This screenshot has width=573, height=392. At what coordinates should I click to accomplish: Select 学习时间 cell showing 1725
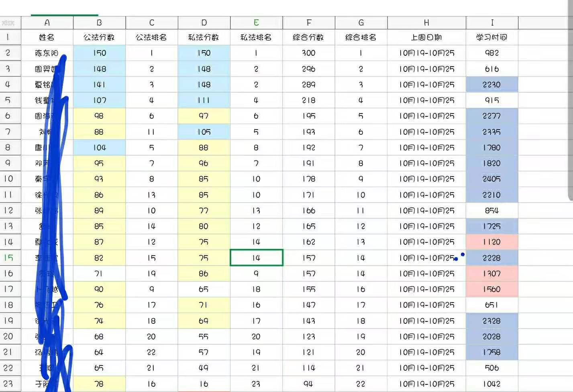point(492,226)
